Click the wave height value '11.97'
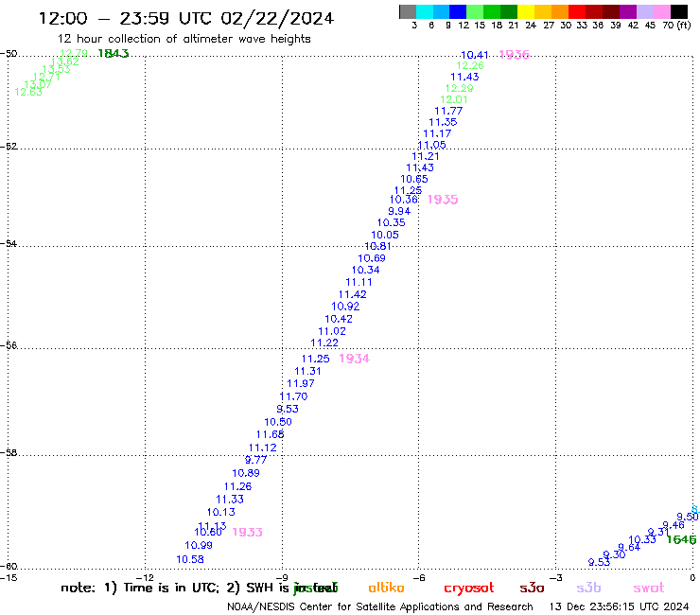The width and height of the screenshot is (700, 615). tap(301, 383)
